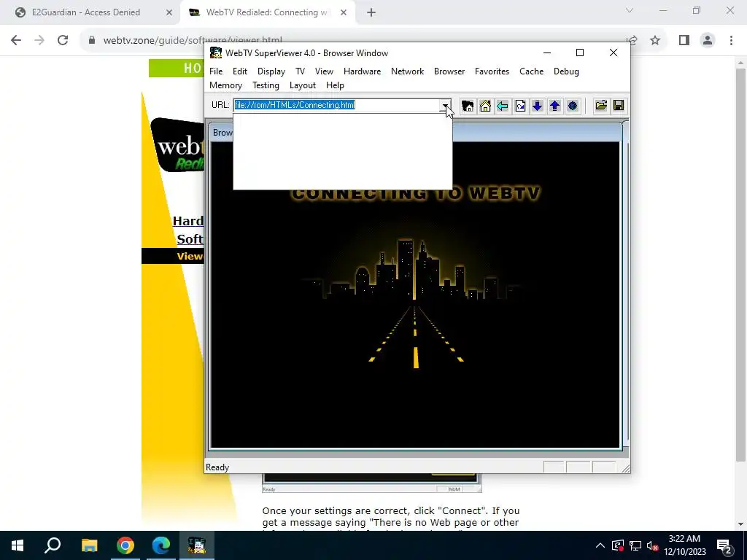Open the Testing menu
The image size is (747, 560).
pos(266,85)
